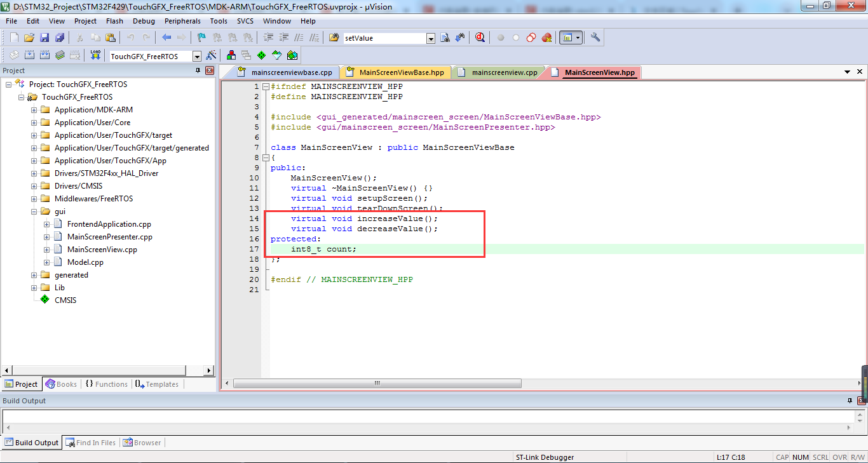Expand Drivers/STM32F4xx_HAL_Driver group

point(34,173)
